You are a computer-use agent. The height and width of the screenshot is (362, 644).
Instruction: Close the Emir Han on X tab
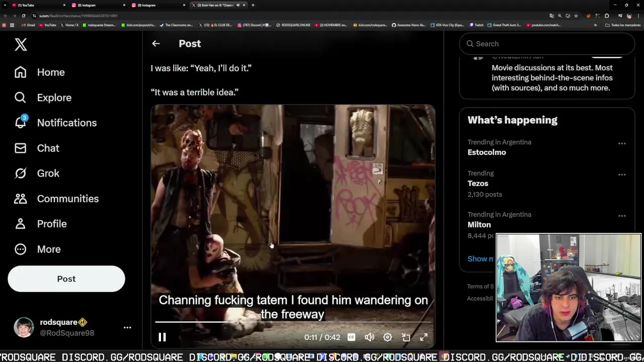coord(244,5)
